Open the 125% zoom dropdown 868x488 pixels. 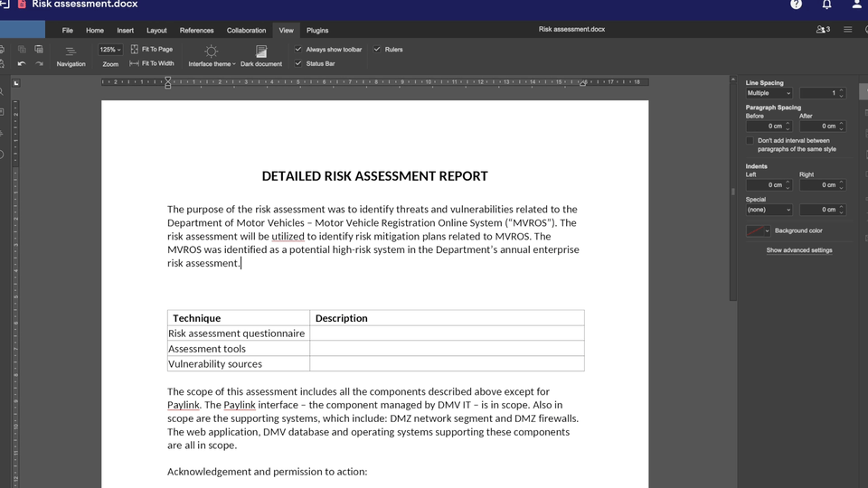click(x=110, y=50)
